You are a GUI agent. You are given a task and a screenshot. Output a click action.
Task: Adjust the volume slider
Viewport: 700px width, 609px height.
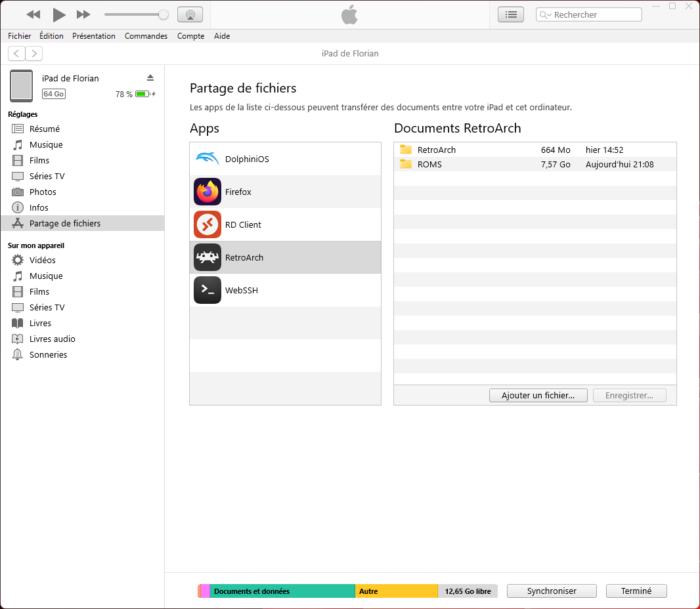click(x=136, y=14)
